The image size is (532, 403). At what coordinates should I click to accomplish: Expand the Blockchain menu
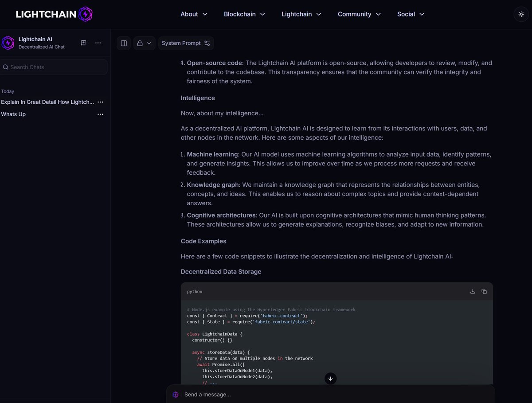pos(244,14)
